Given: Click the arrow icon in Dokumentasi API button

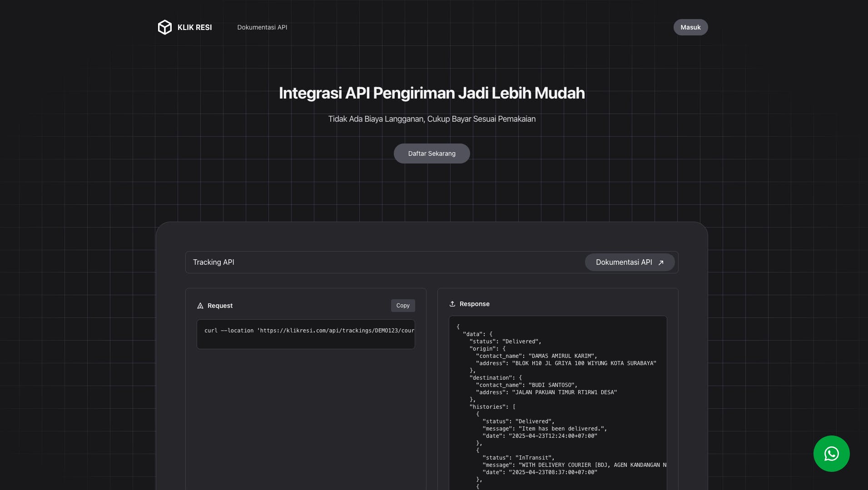Looking at the screenshot, I should [x=661, y=262].
